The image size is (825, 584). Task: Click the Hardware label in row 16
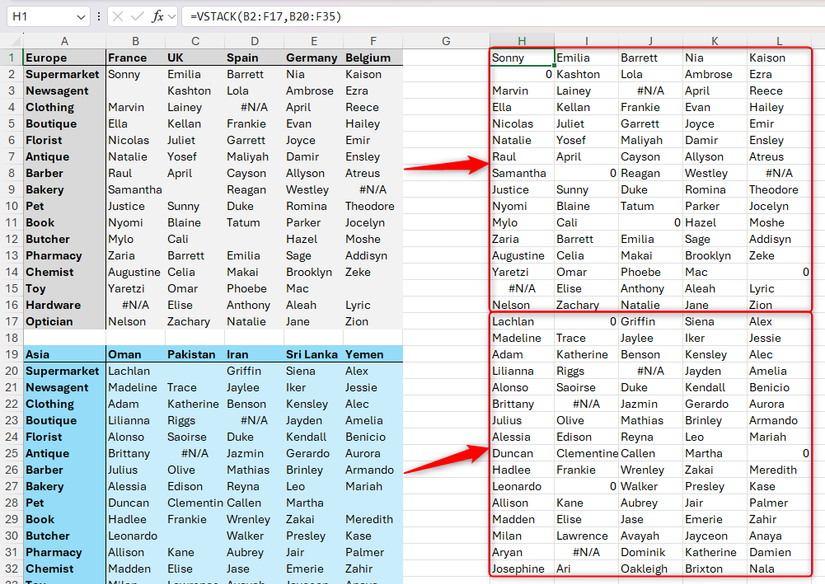click(x=64, y=305)
